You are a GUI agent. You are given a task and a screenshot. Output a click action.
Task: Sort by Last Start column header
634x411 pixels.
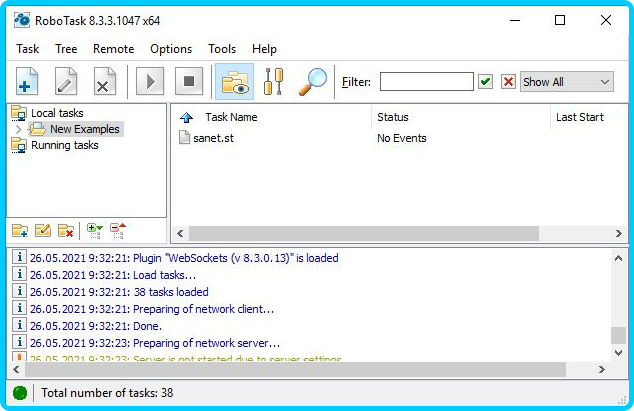pos(579,117)
